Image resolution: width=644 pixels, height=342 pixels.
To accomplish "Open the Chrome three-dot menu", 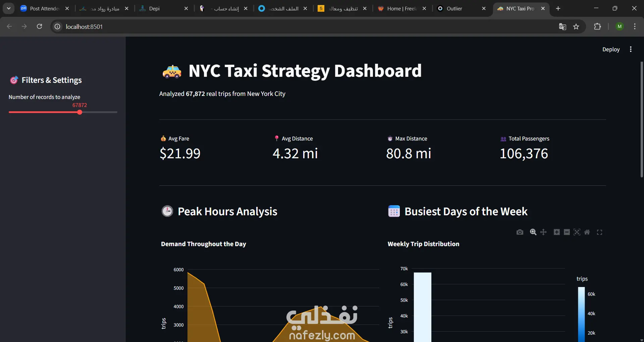I will 635,26.
